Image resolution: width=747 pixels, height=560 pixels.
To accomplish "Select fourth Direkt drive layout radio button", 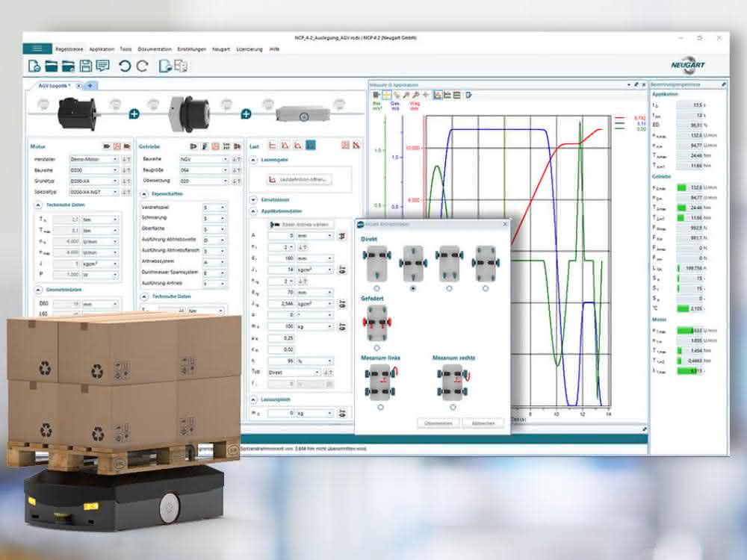I will [x=486, y=288].
